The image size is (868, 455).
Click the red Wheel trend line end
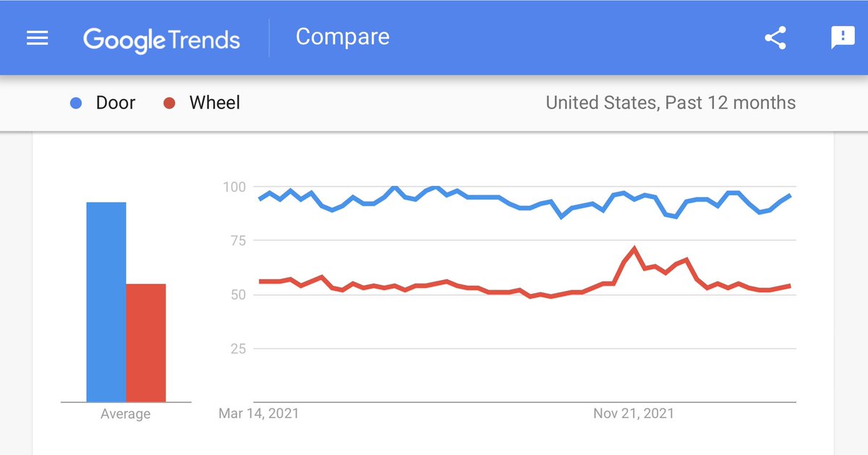coord(789,286)
